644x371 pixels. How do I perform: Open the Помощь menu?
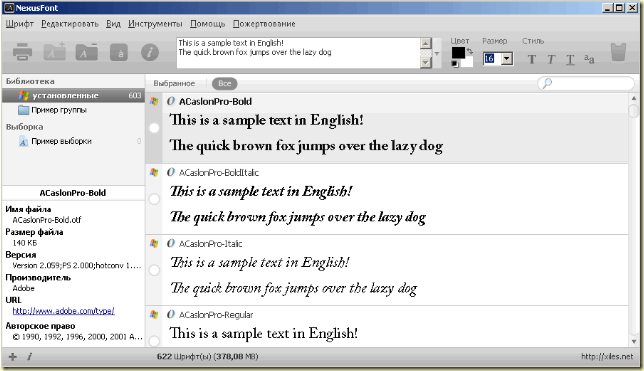coord(207,24)
